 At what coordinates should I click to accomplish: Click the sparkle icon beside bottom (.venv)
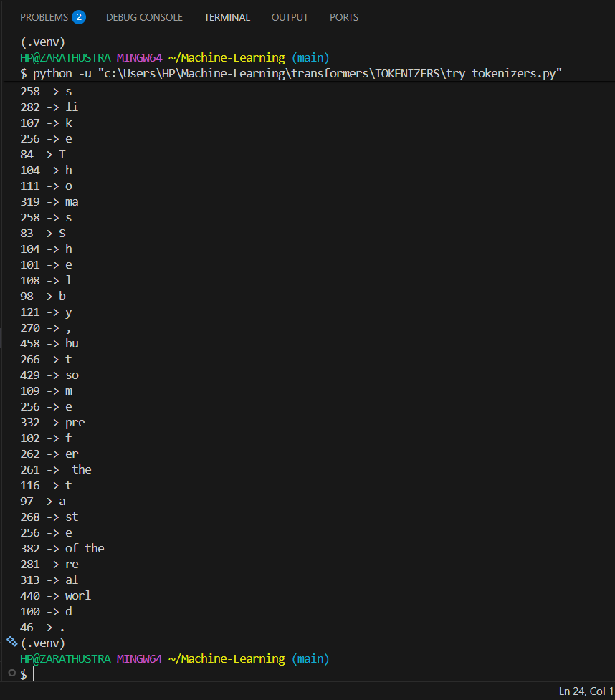click(12, 641)
